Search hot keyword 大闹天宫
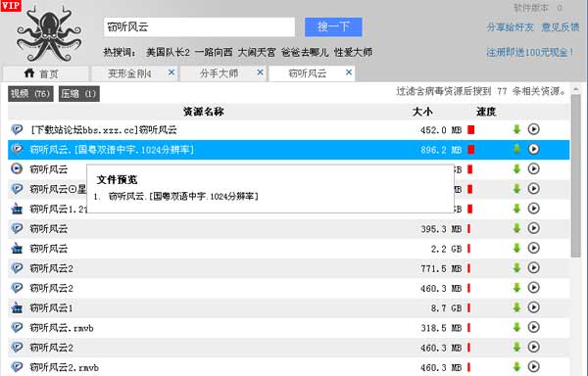588x376 pixels. click(257, 52)
